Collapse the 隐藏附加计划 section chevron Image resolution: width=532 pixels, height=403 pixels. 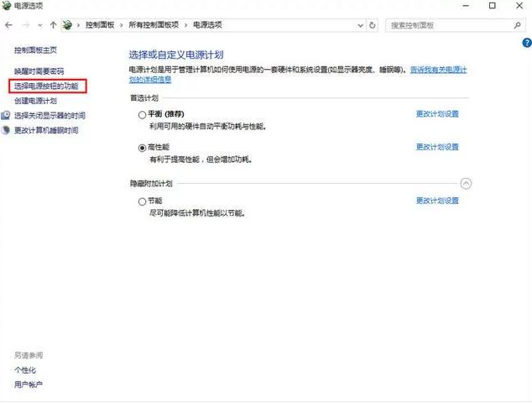(467, 183)
